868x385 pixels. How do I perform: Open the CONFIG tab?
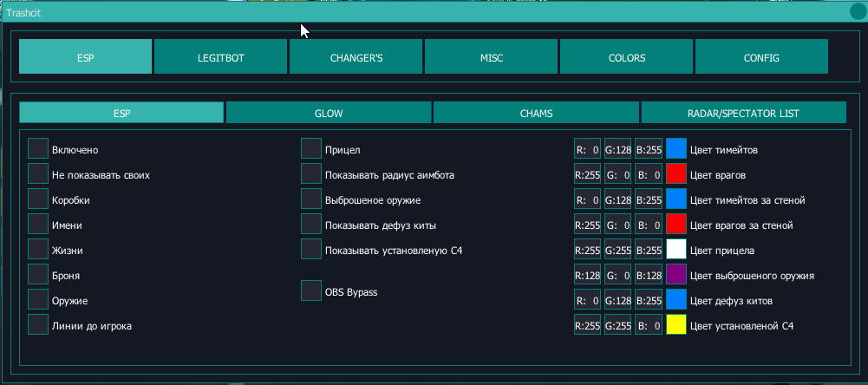pyautogui.click(x=761, y=57)
